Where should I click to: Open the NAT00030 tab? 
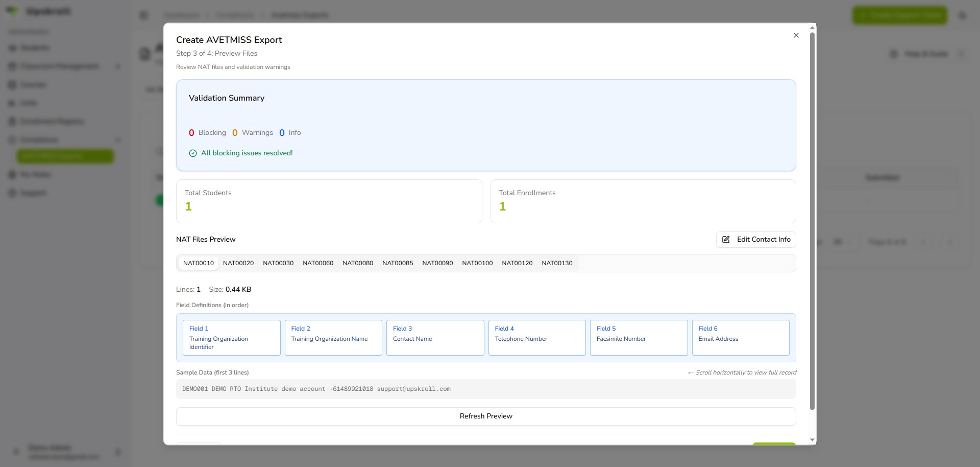click(278, 263)
